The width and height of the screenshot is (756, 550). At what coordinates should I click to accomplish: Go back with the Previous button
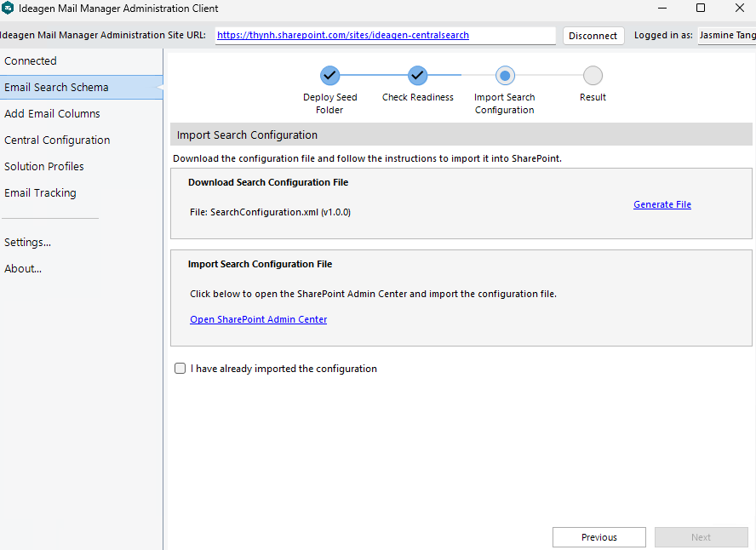coord(598,537)
